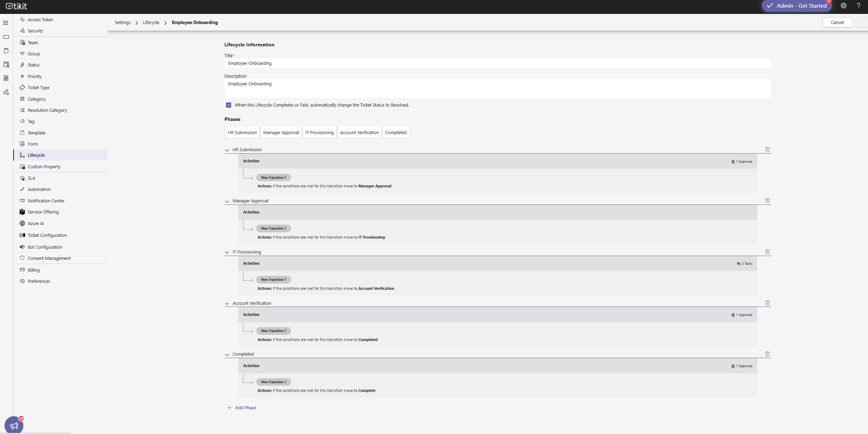
Task: Click Admin - Get Started button
Action: 797,6
